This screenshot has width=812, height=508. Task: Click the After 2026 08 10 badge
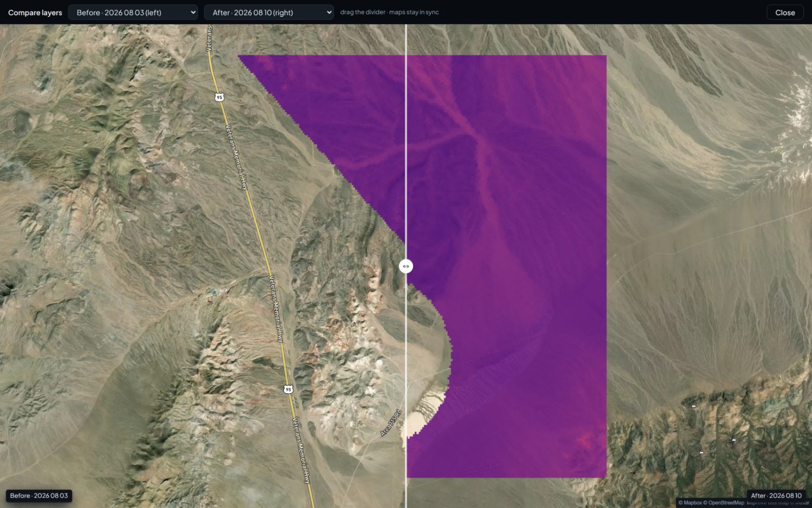click(776, 496)
